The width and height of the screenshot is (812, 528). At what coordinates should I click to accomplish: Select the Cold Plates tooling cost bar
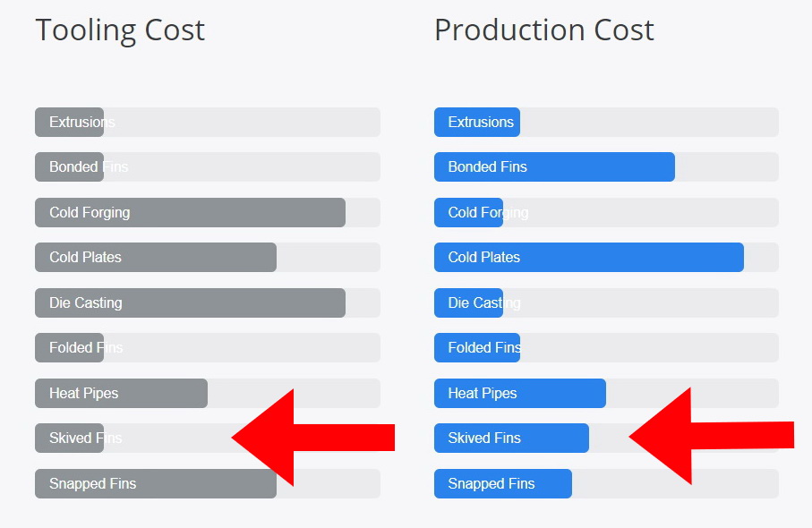tap(208, 257)
